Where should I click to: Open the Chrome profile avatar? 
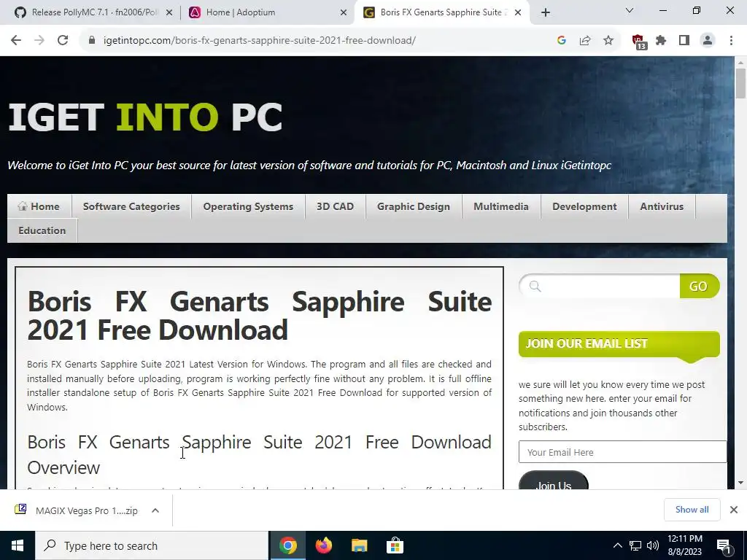click(x=708, y=41)
